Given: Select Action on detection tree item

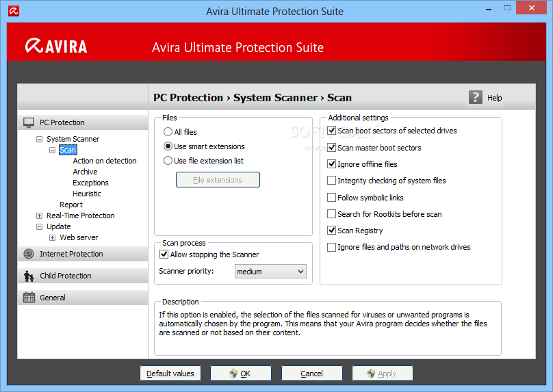Looking at the screenshot, I should click(105, 161).
